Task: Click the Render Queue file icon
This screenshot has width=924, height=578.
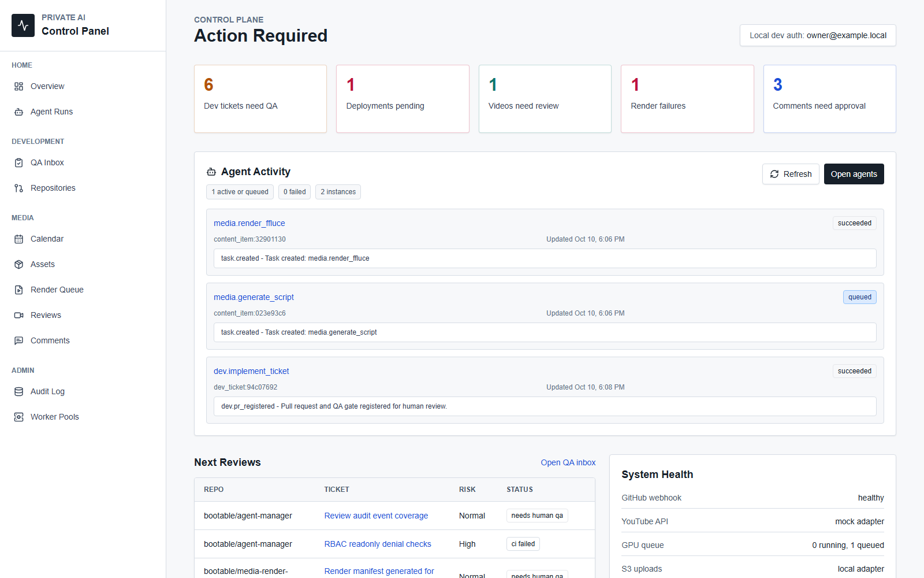Action: (18, 290)
